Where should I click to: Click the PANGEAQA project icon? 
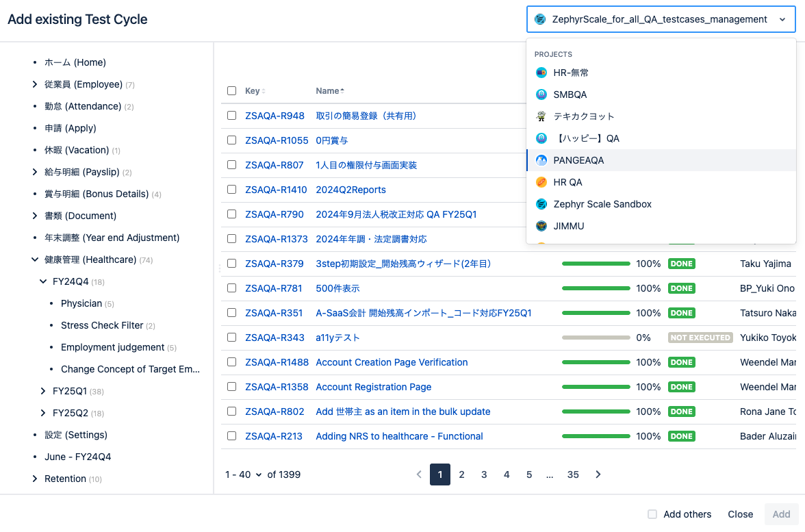(x=541, y=160)
